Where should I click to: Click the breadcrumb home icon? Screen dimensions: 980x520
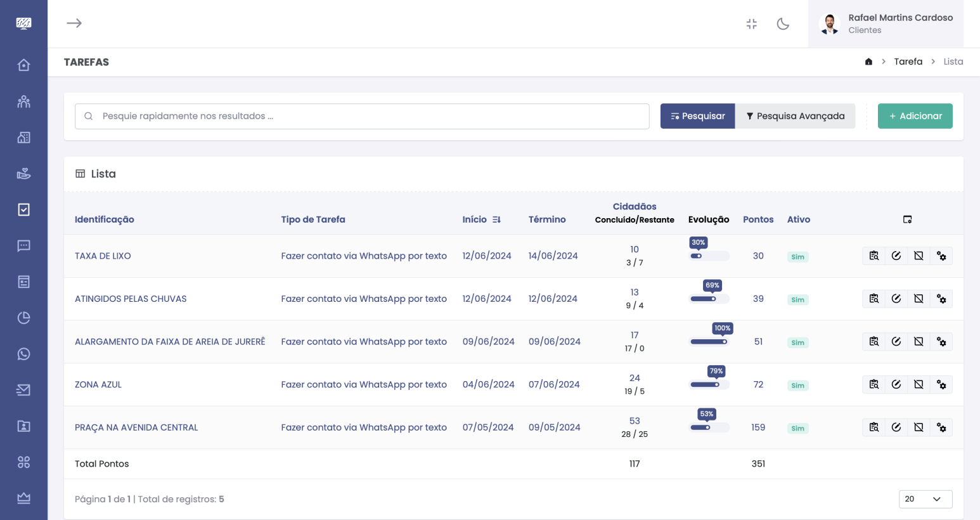point(868,62)
